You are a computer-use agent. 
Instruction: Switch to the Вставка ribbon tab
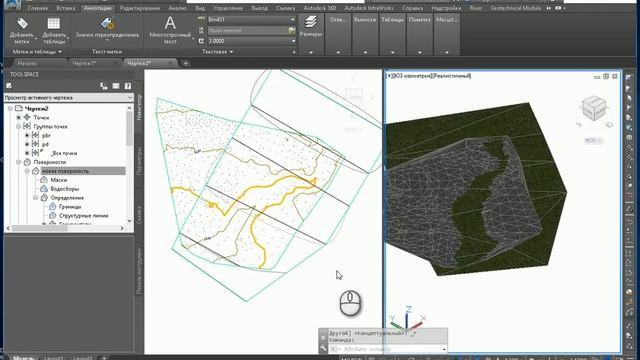(66, 8)
